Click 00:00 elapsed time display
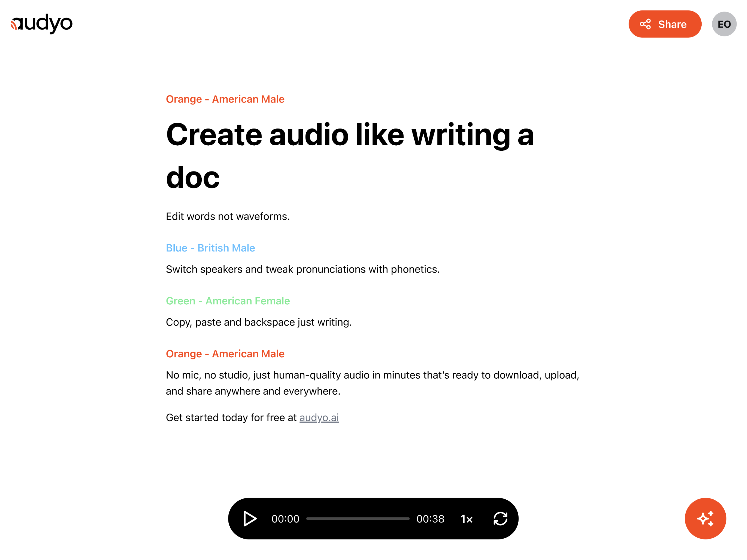 [285, 519]
